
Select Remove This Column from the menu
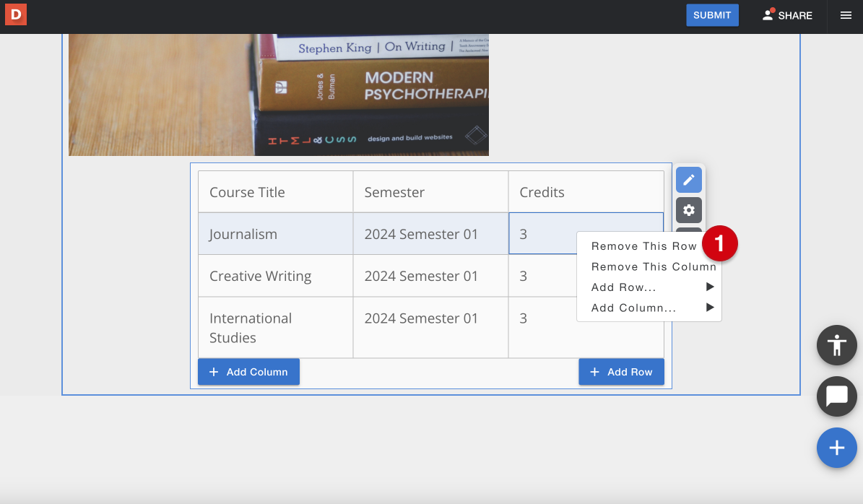652,266
